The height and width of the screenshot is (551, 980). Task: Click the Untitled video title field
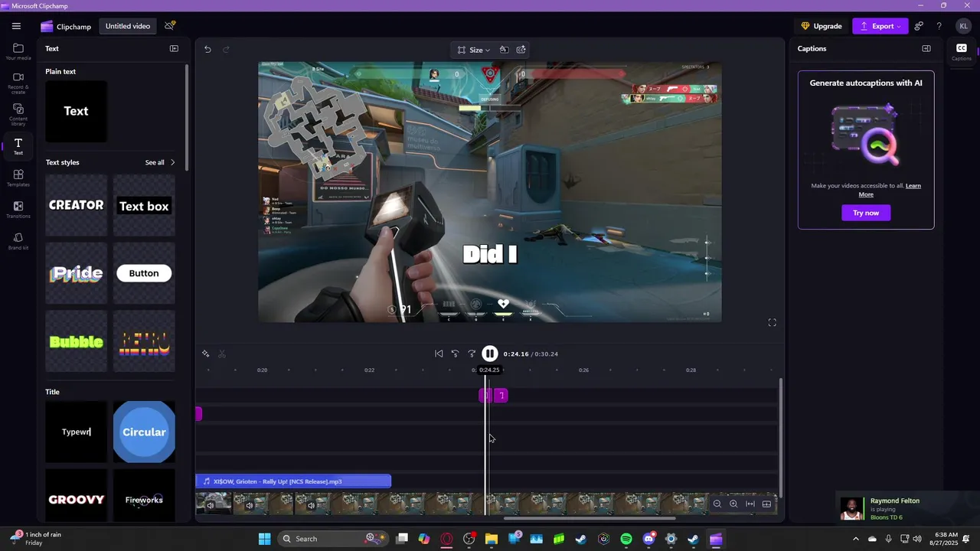[128, 26]
